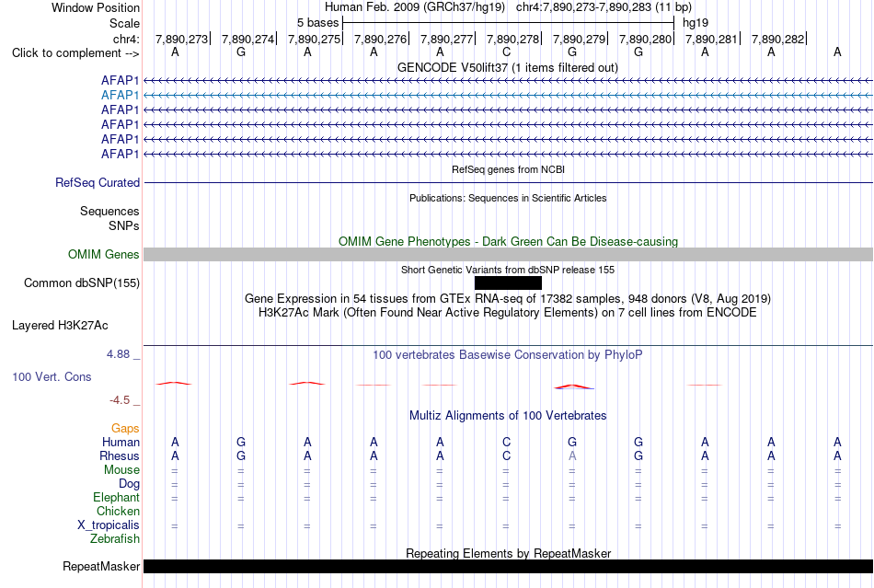The image size is (874, 588).
Task: Click the SNPs subtrack label
Action: pos(124,225)
